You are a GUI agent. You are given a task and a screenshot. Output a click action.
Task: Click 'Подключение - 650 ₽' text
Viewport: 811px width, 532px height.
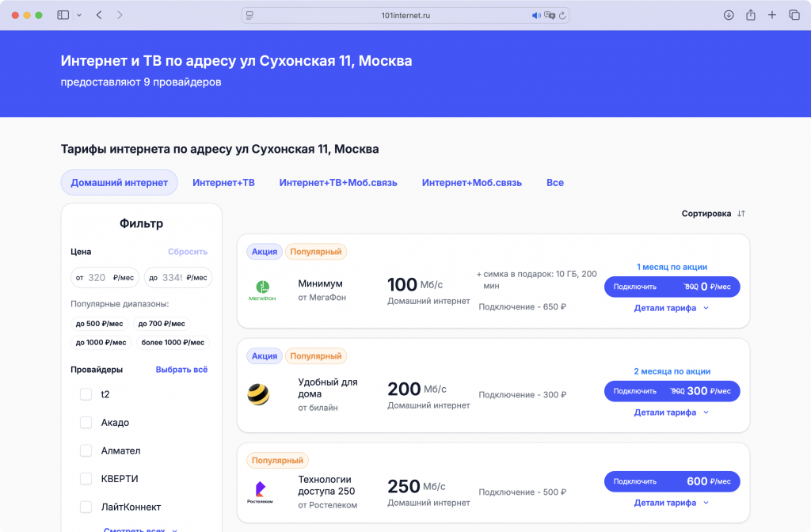tap(523, 306)
